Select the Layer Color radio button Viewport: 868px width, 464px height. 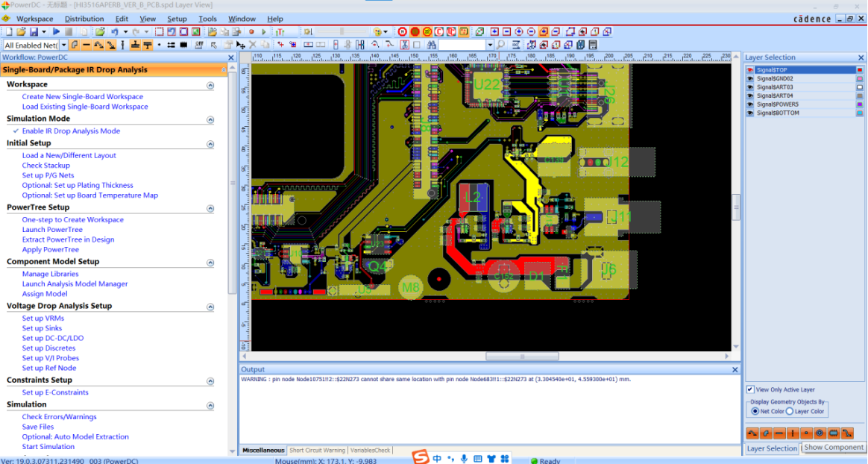(790, 411)
